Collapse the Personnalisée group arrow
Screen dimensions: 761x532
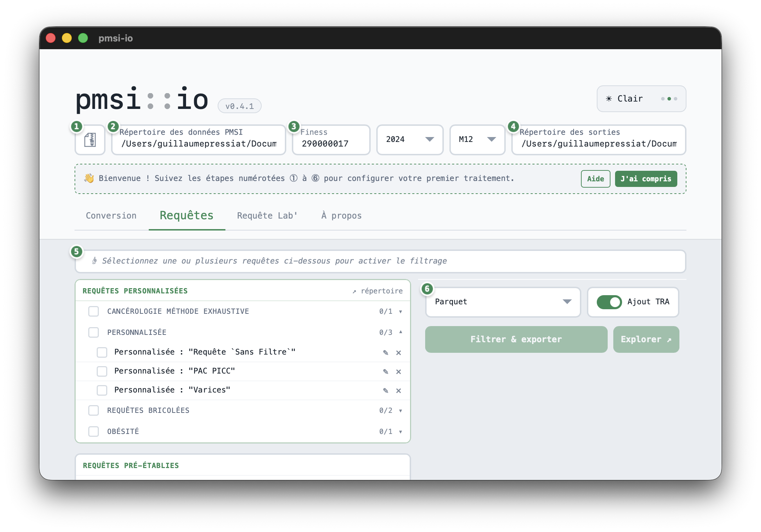pyautogui.click(x=401, y=332)
